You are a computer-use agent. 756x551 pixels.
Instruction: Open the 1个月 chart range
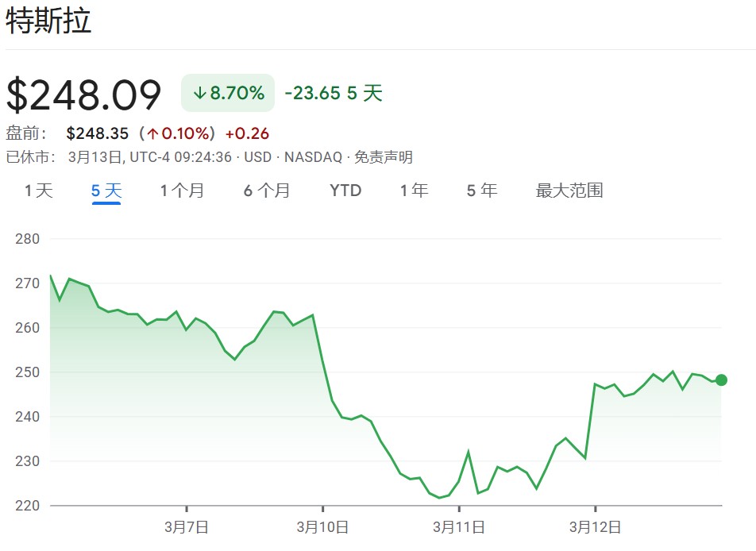point(183,191)
